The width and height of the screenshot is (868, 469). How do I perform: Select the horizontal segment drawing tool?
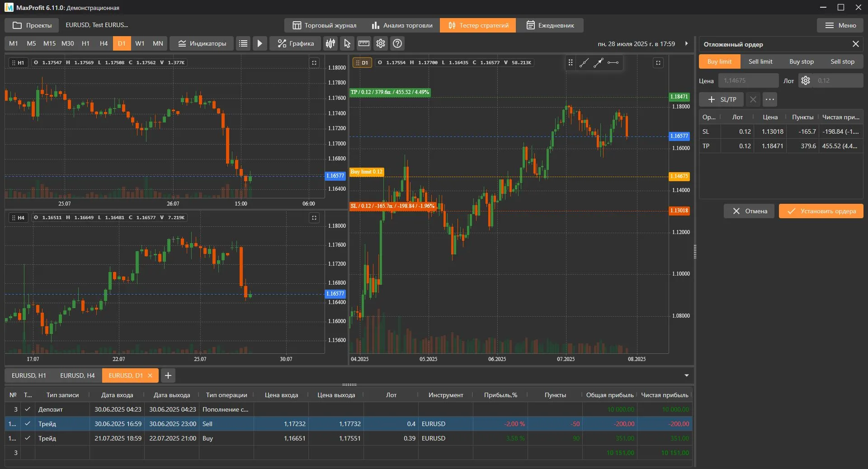pos(613,63)
